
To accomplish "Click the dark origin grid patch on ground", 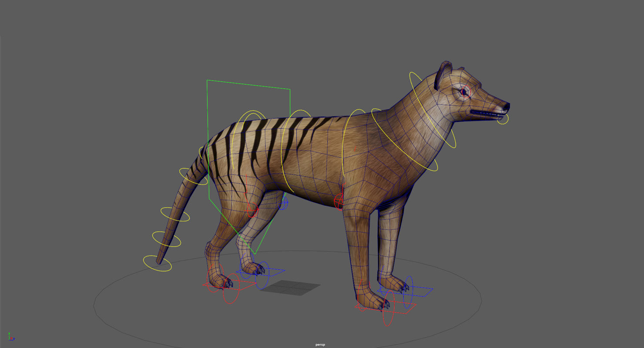I will coord(290,288).
